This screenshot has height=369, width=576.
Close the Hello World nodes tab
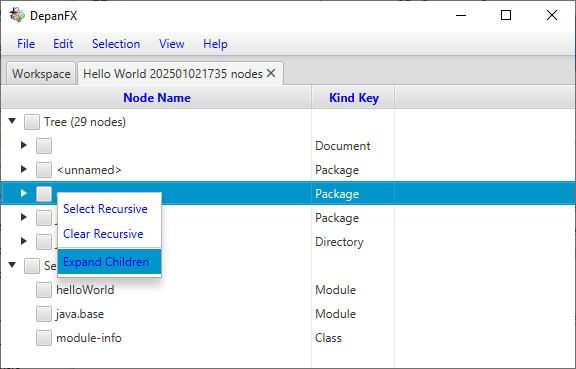pyautogui.click(x=271, y=73)
